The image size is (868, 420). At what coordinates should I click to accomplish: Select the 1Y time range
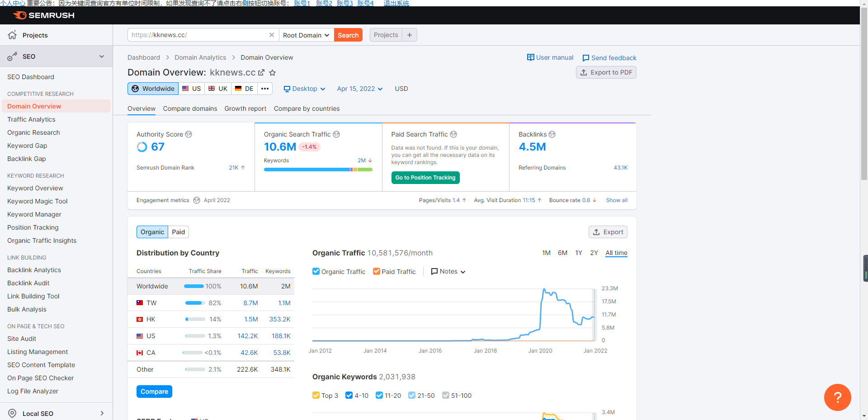click(x=579, y=253)
